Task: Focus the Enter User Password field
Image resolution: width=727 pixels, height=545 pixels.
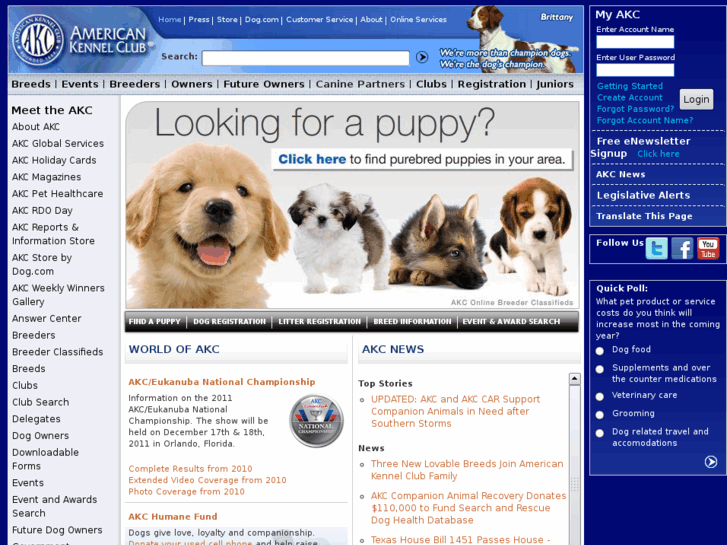Action: [x=635, y=70]
